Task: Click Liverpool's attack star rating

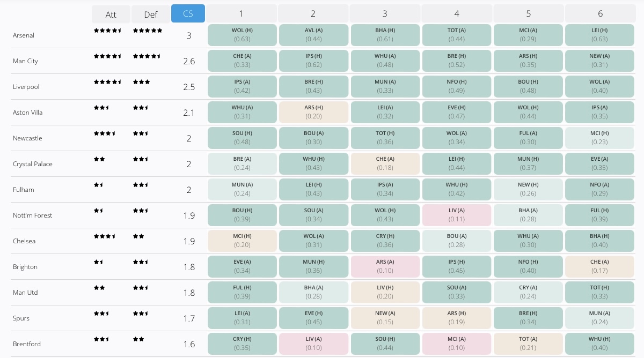Action: click(x=108, y=82)
